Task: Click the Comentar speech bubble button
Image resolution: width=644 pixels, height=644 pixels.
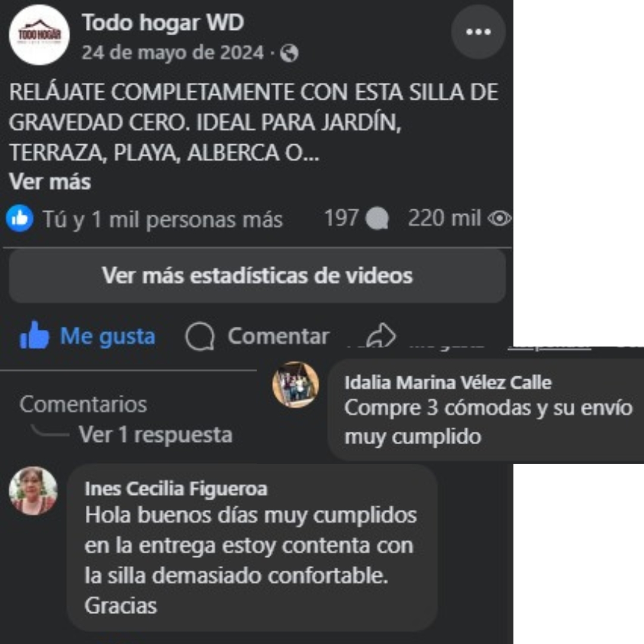Action: (258, 336)
